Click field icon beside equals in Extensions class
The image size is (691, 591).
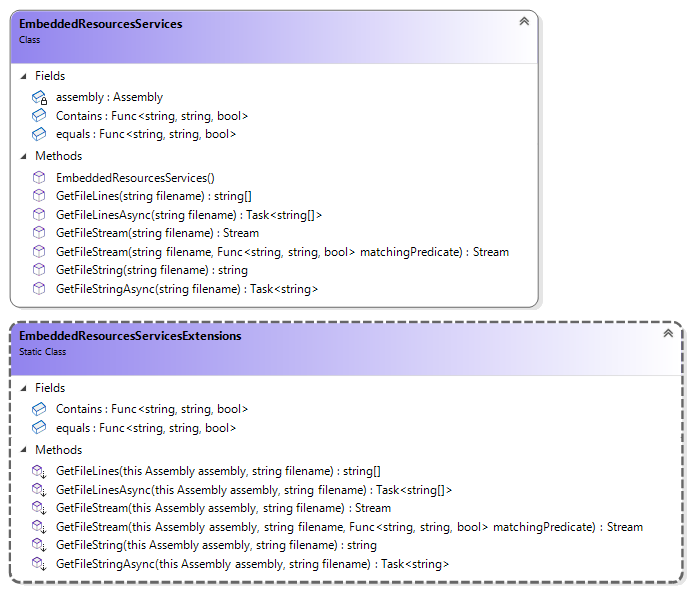[39, 427]
